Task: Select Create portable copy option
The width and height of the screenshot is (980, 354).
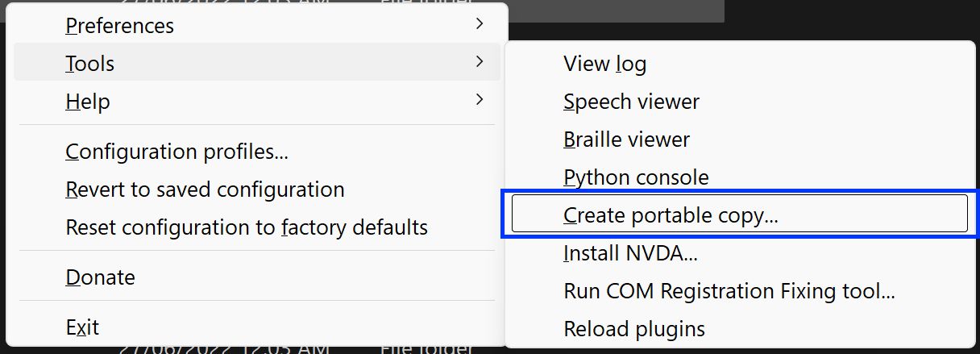Action: (x=671, y=215)
